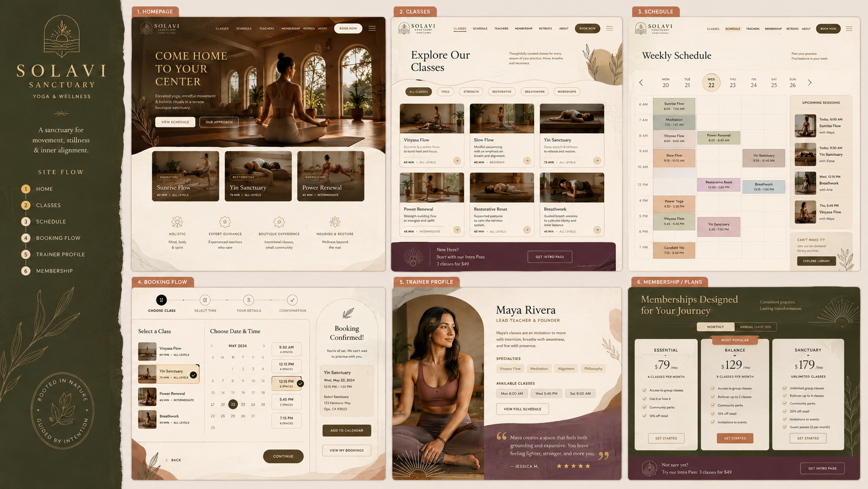Click the Your Details step icon

coord(249,300)
